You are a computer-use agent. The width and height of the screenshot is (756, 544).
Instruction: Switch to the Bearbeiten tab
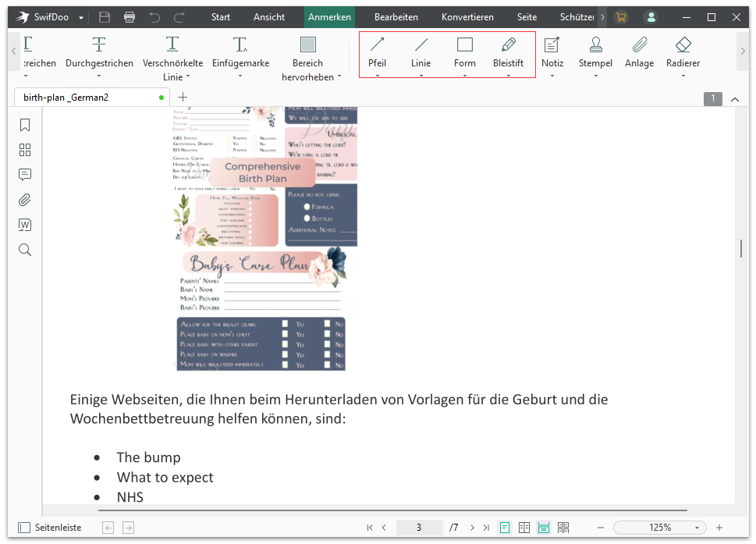click(x=396, y=17)
